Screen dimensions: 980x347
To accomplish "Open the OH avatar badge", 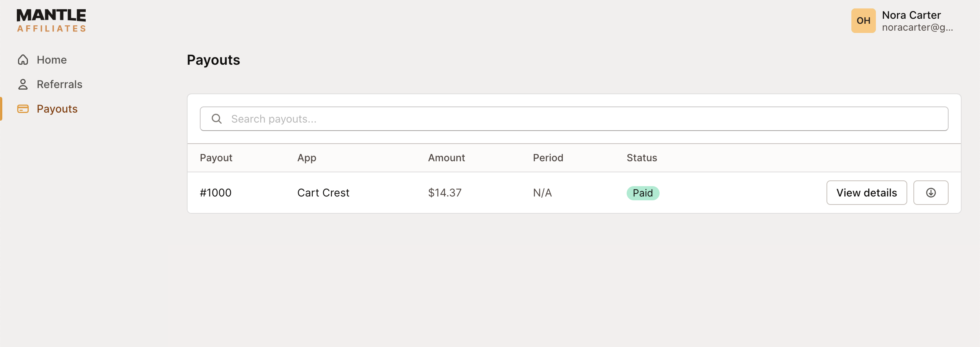I will [863, 21].
